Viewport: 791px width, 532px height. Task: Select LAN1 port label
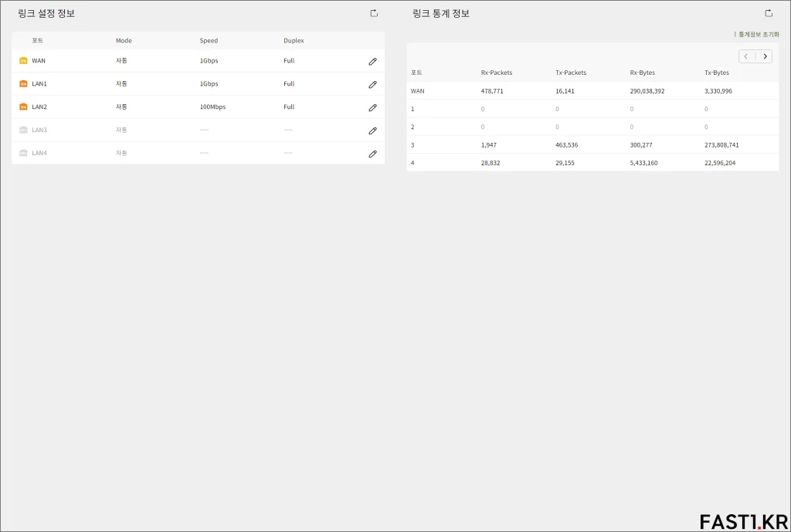pyautogui.click(x=39, y=83)
